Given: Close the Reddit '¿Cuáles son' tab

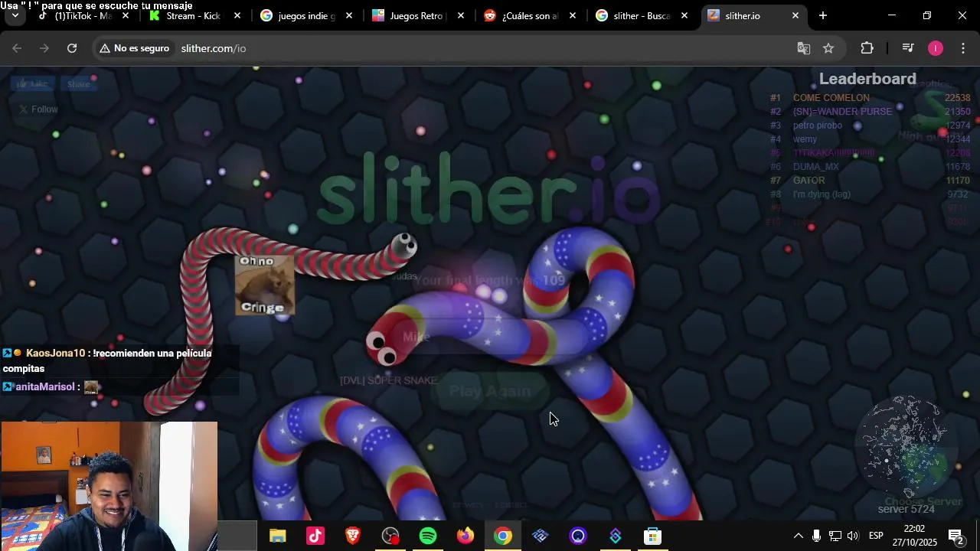Looking at the screenshot, I should point(573,15).
